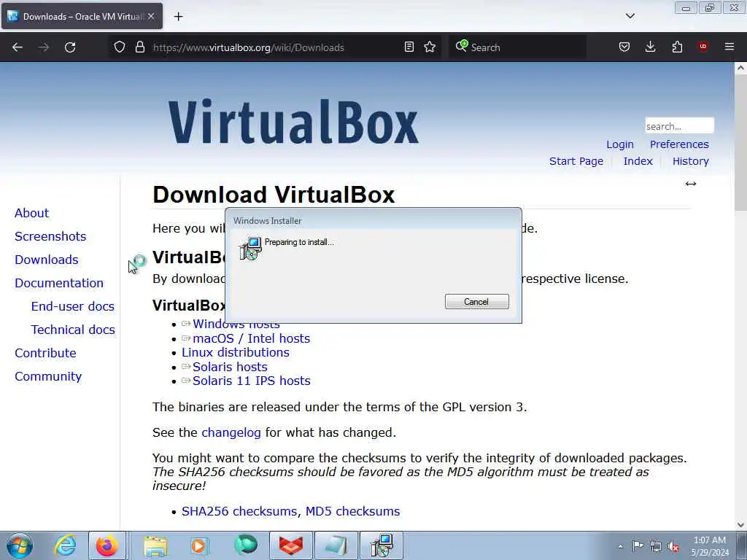Click the uBlock Origin red shield icon

click(703, 47)
